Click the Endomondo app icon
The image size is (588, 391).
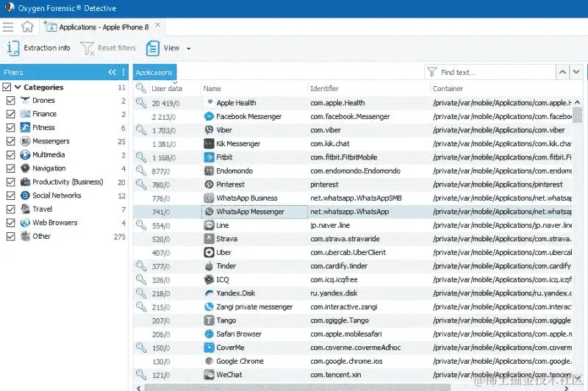point(209,171)
